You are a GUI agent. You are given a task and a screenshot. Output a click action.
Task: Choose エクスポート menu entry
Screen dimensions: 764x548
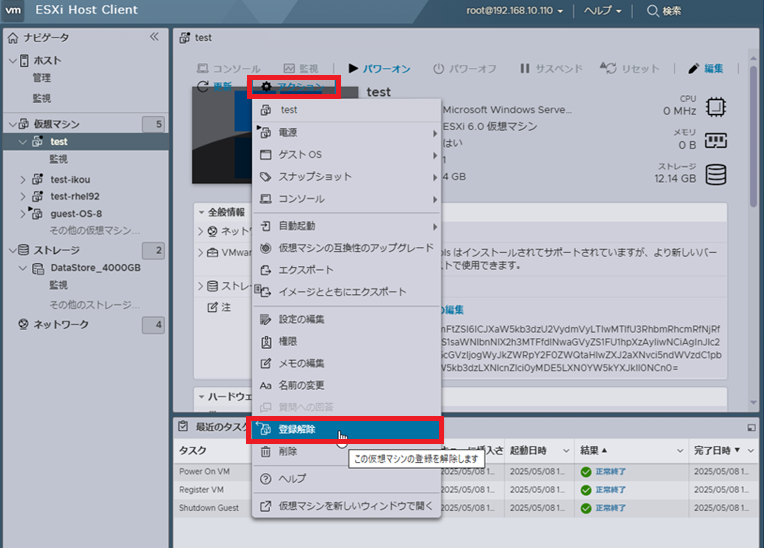click(346, 270)
